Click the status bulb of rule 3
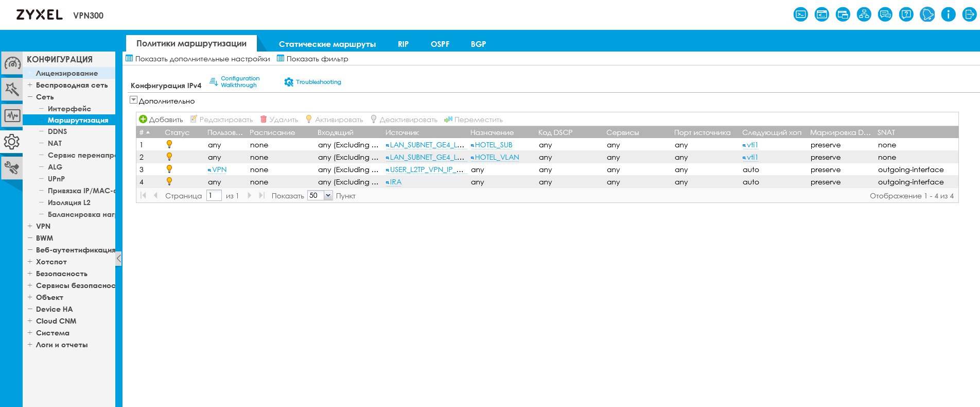 click(169, 169)
